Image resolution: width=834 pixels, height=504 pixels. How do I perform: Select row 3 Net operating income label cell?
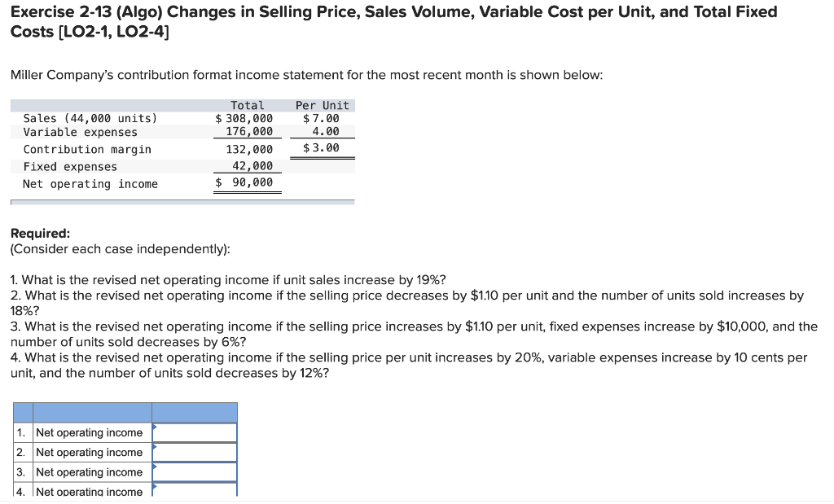pyautogui.click(x=90, y=471)
